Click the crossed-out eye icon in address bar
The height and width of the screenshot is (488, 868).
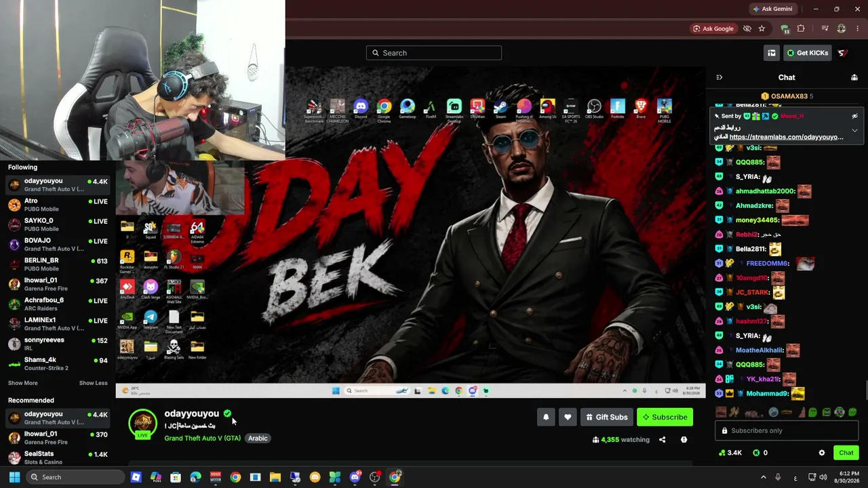point(747,28)
